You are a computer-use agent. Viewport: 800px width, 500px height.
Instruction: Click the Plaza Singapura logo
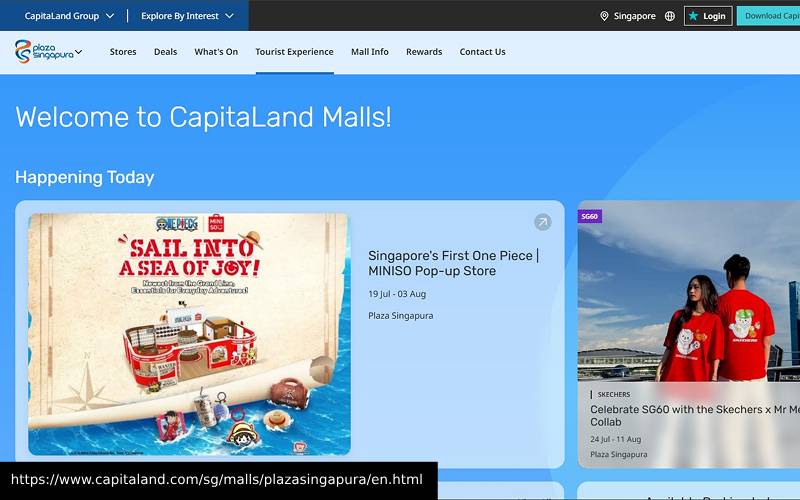44,52
